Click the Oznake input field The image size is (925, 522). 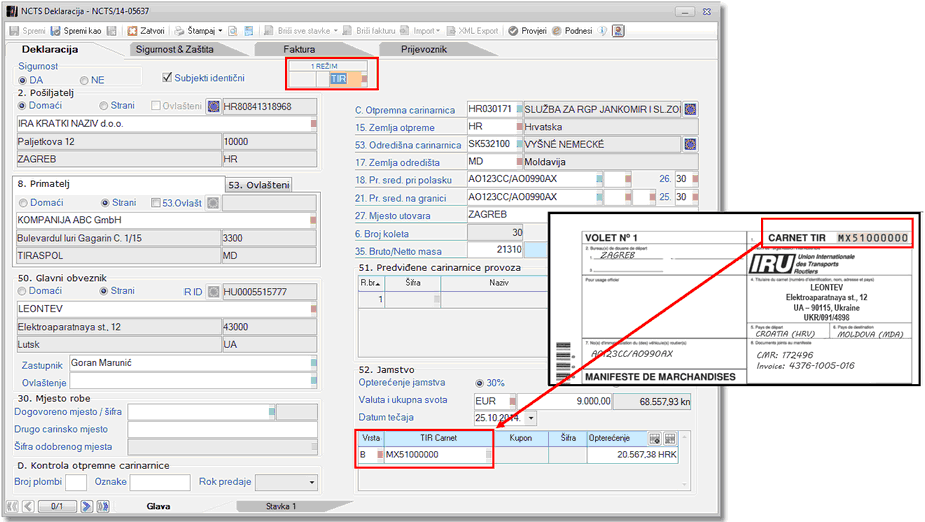[x=160, y=482]
